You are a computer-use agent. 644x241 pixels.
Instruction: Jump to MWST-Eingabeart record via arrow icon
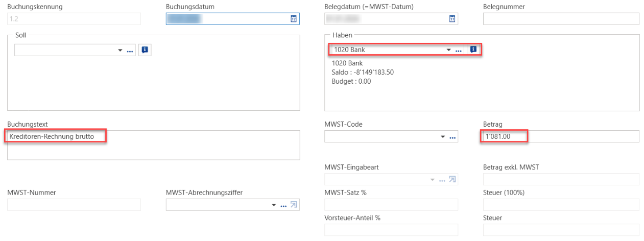[452, 179]
